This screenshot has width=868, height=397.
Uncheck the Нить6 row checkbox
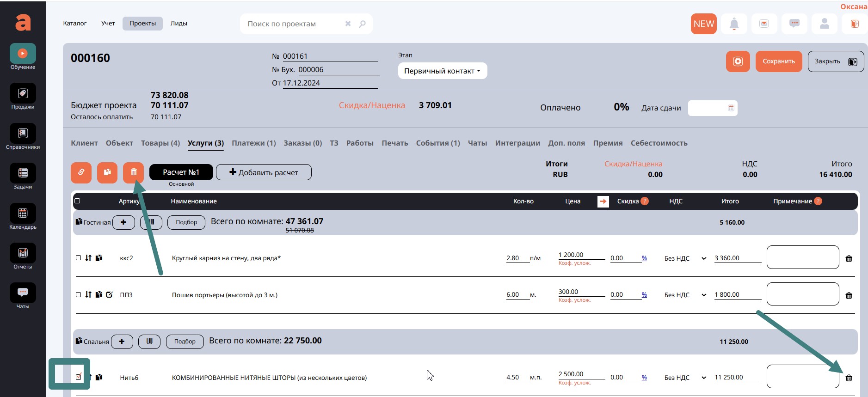(79, 377)
